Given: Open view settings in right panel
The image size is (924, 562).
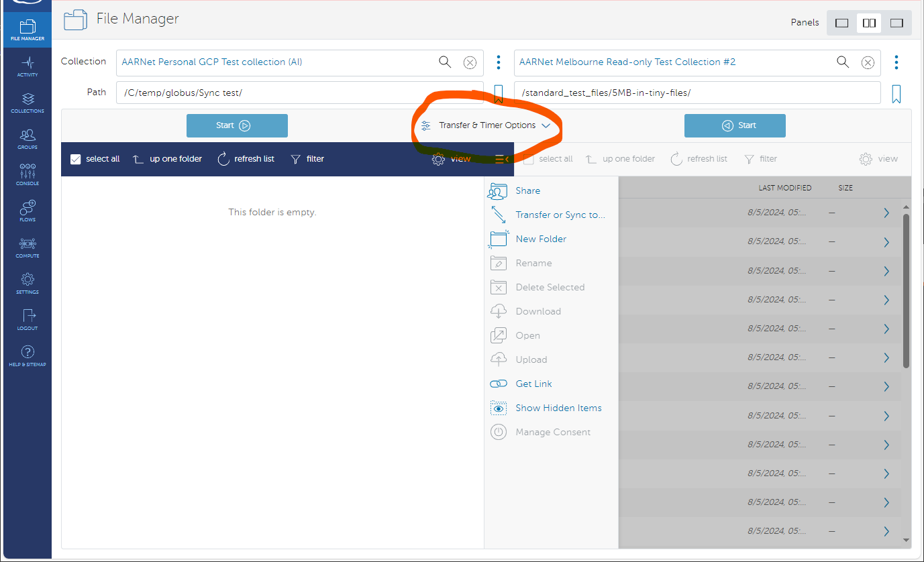Looking at the screenshot, I should [x=878, y=159].
